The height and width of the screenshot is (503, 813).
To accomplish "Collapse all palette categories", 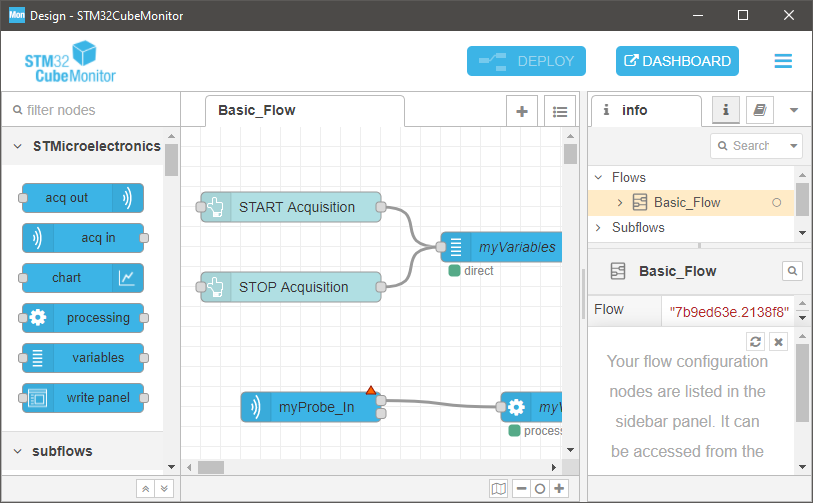I will [x=146, y=488].
